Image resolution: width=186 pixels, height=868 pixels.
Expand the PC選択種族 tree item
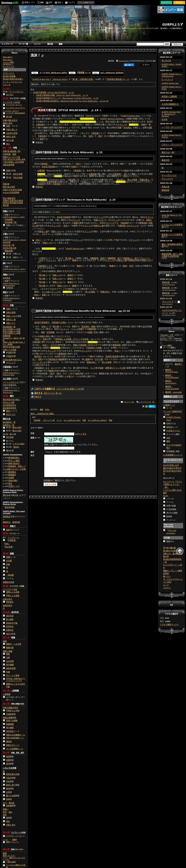click(x=164, y=509)
